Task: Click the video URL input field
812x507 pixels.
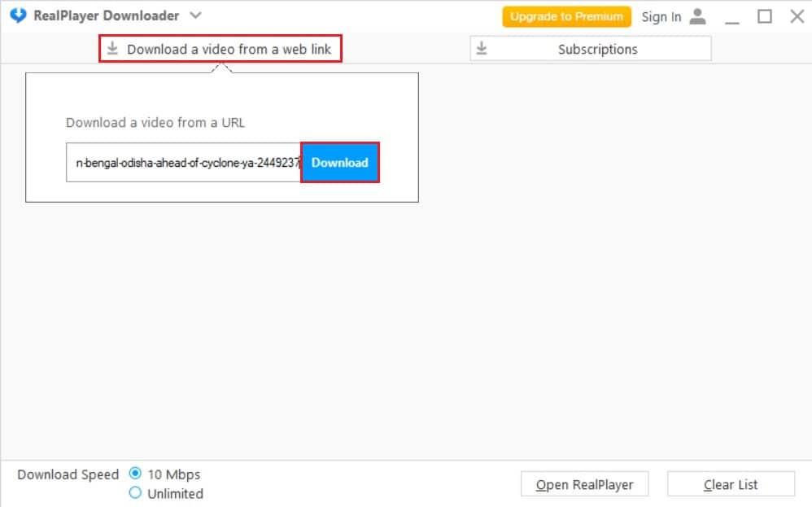Action: [x=183, y=163]
